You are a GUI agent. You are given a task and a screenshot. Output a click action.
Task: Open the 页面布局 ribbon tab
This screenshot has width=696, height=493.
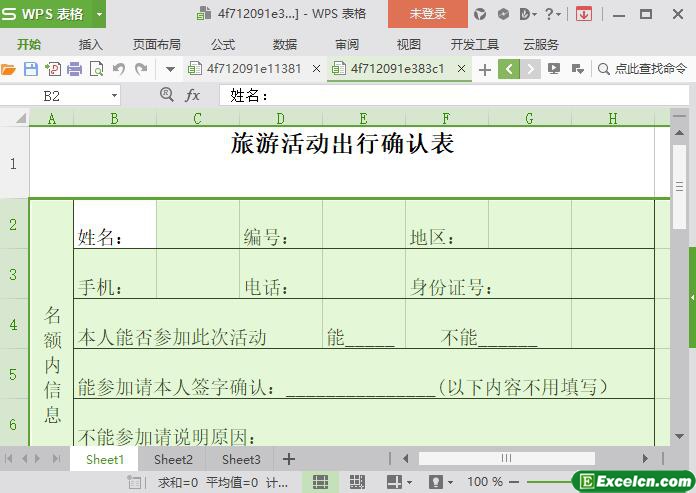pyautogui.click(x=157, y=44)
